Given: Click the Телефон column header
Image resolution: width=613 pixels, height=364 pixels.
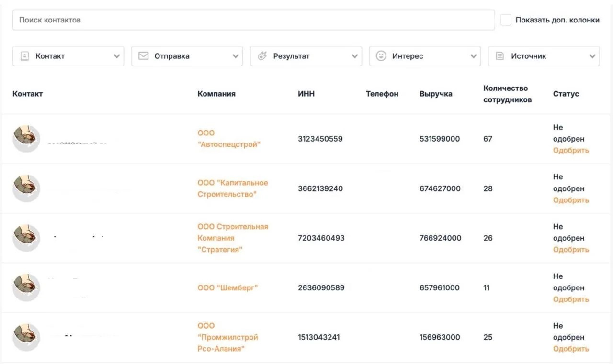Looking at the screenshot, I should [382, 94].
